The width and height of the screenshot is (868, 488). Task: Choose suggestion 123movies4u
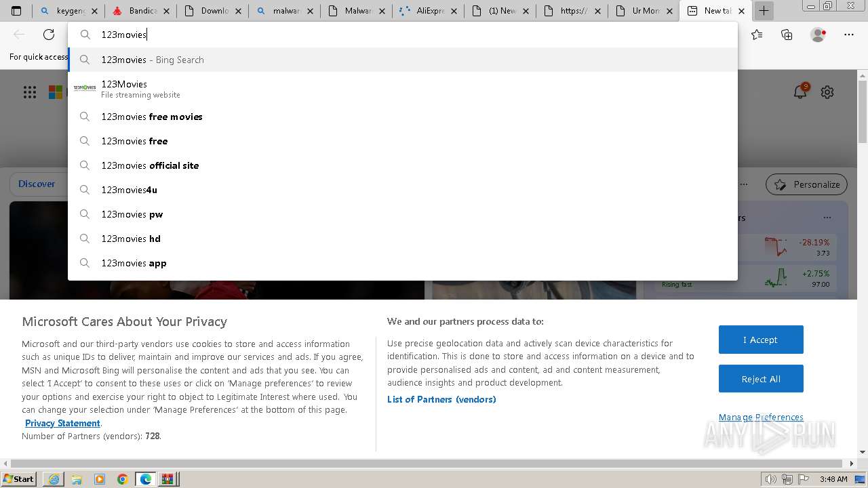[403, 190]
